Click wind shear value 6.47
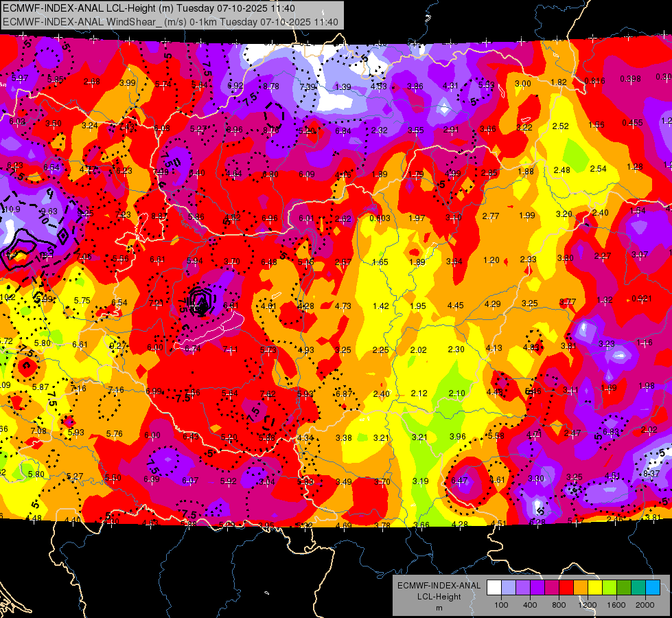Viewport: 672px width, 618px height. pos(459,481)
